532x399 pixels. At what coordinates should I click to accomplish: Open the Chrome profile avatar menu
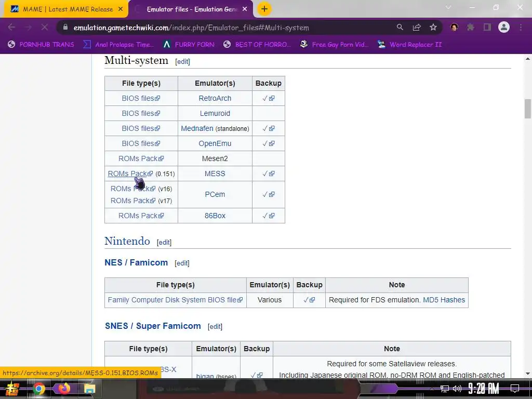[504, 28]
